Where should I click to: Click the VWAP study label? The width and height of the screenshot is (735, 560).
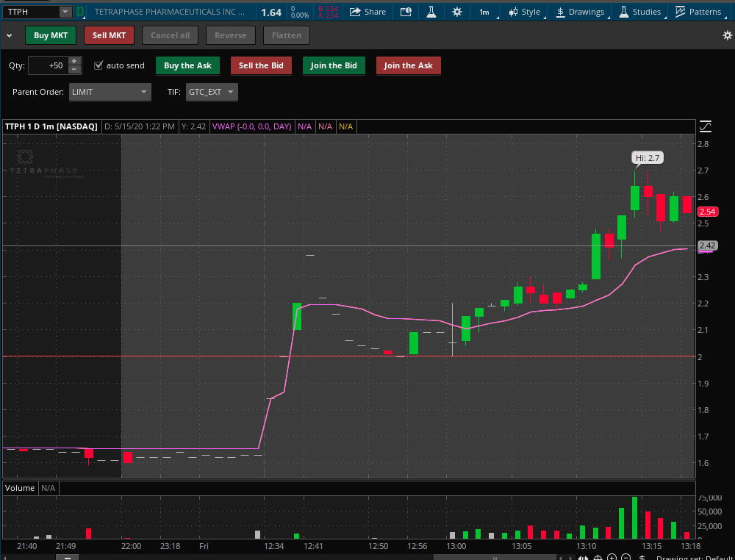point(251,126)
